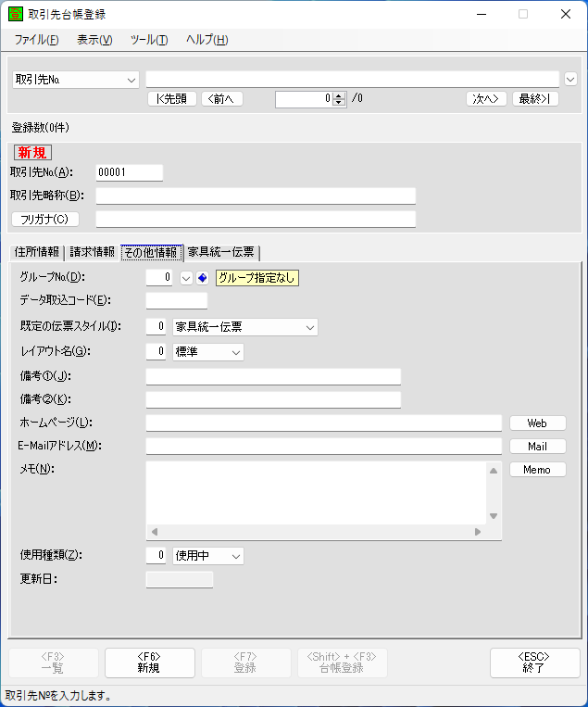The height and width of the screenshot is (707, 588).
Task: Open the ヘルプ(H) menu
Action: [207, 40]
